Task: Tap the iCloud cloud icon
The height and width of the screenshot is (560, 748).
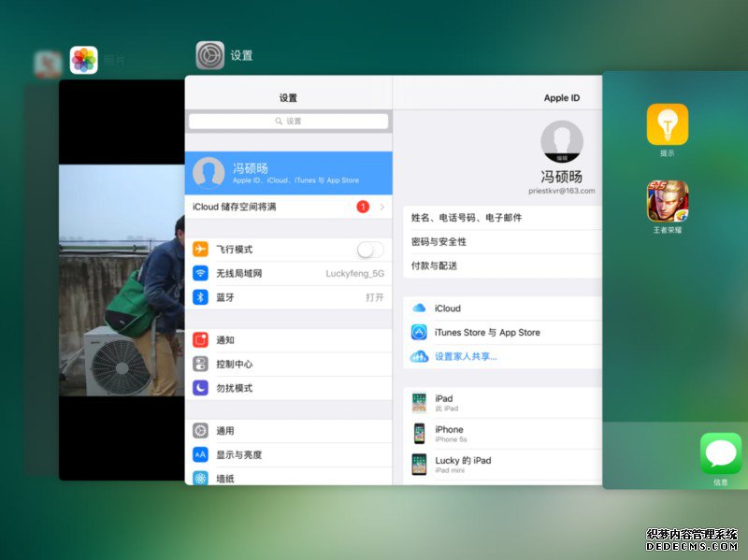Action: coord(419,309)
